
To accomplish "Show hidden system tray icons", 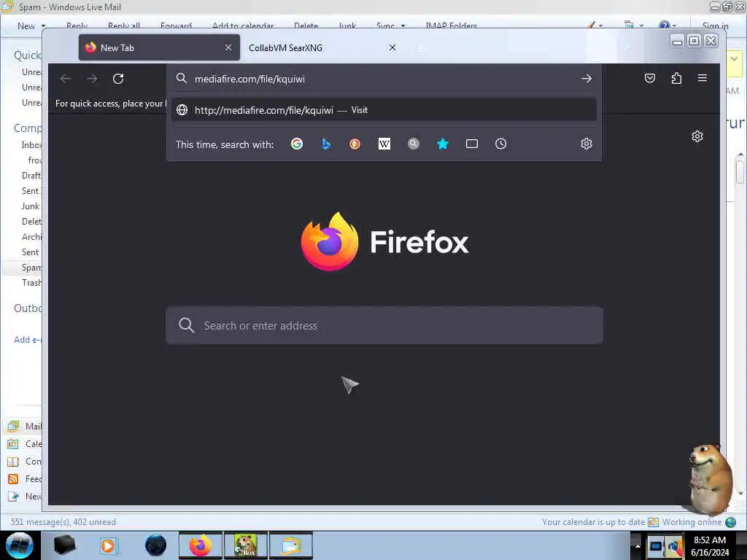I will pyautogui.click(x=638, y=546).
